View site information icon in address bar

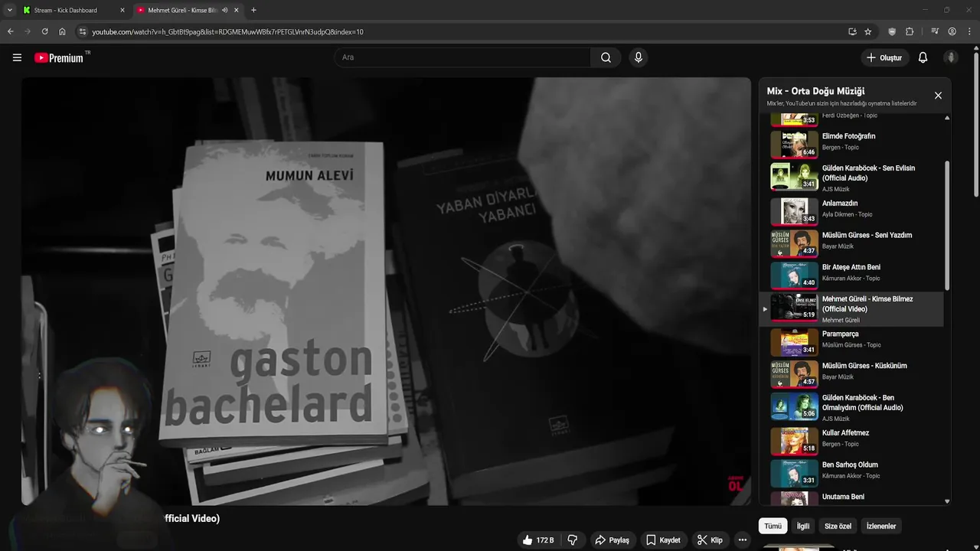coord(83,31)
